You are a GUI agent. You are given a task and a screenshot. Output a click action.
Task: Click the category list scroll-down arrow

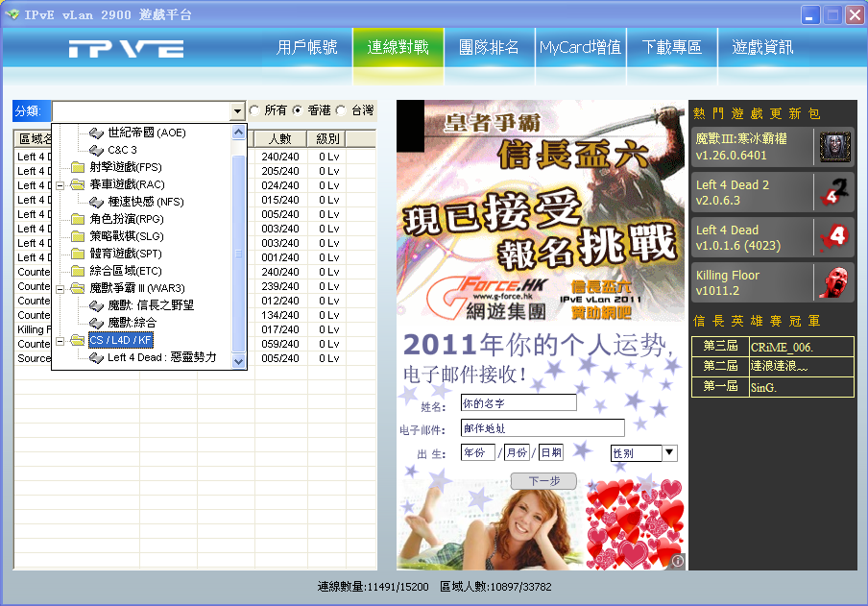point(238,361)
